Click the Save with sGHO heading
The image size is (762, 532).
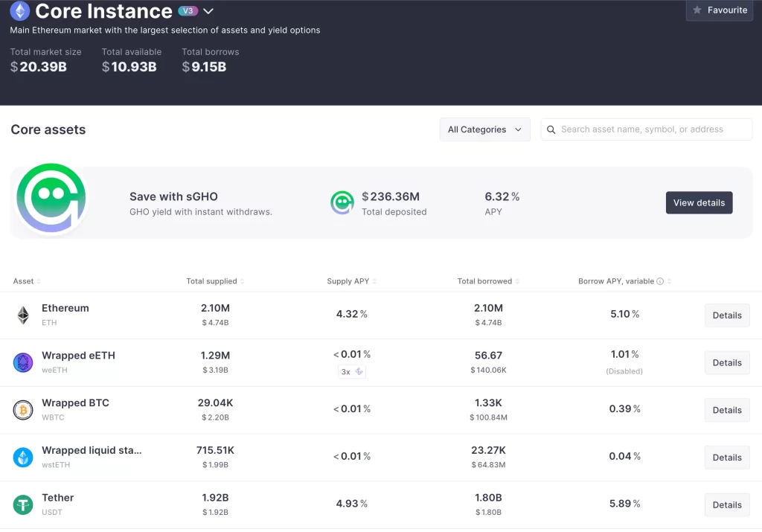173,196
